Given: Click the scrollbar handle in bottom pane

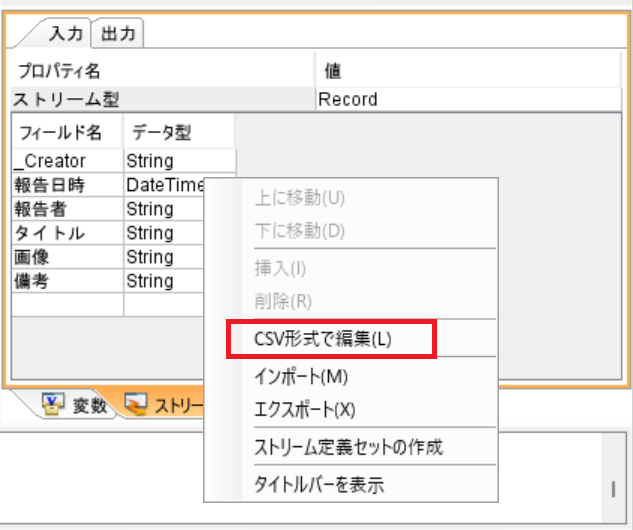Looking at the screenshot, I should [613, 490].
